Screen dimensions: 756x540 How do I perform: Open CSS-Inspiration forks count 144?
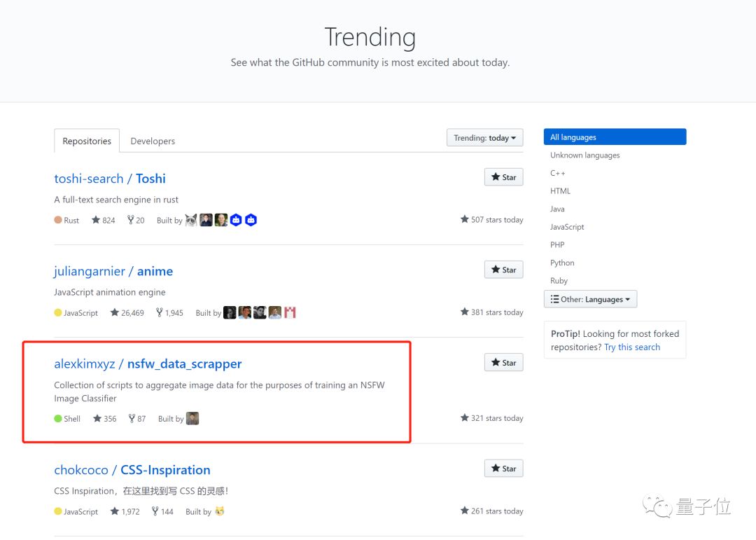pyautogui.click(x=162, y=511)
